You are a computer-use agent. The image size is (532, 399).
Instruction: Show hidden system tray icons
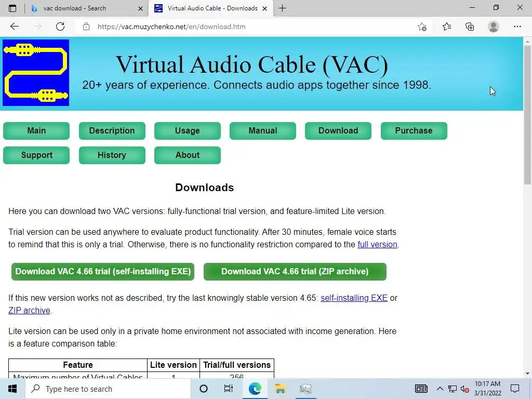click(x=440, y=389)
